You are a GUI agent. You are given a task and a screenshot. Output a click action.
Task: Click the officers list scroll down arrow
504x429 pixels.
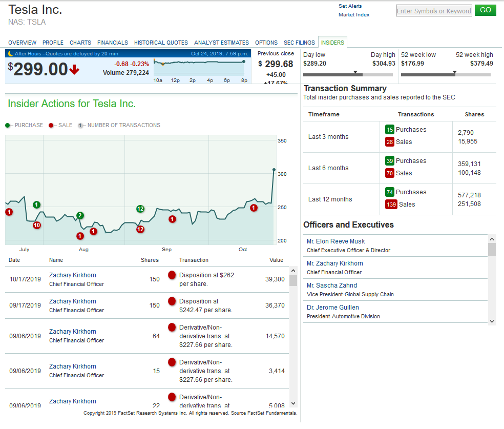(x=492, y=321)
